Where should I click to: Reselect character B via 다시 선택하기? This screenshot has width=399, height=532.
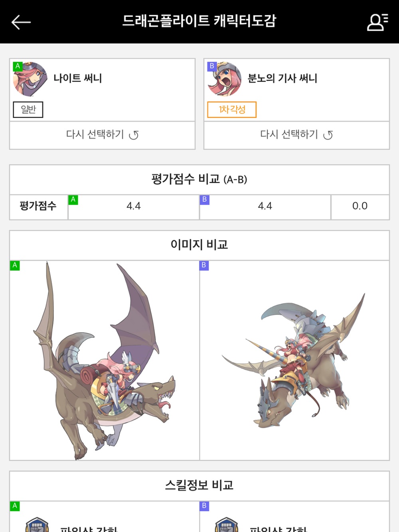[296, 135]
